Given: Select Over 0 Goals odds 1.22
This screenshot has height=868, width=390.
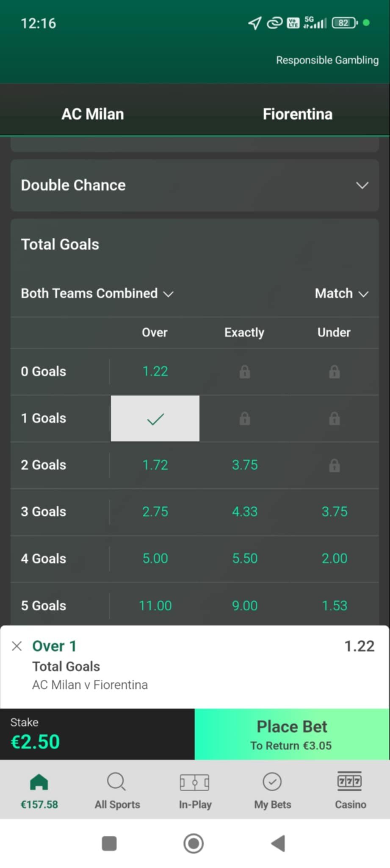Looking at the screenshot, I should (155, 372).
